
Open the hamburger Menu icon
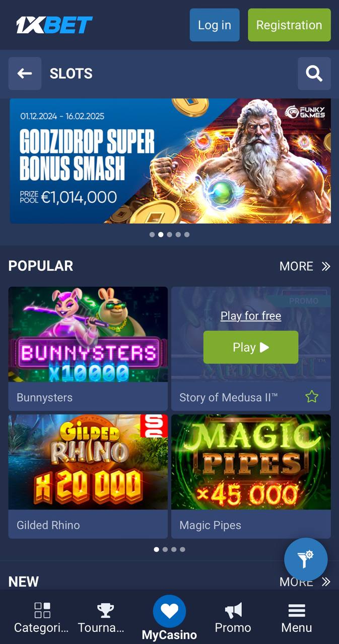[297, 610]
